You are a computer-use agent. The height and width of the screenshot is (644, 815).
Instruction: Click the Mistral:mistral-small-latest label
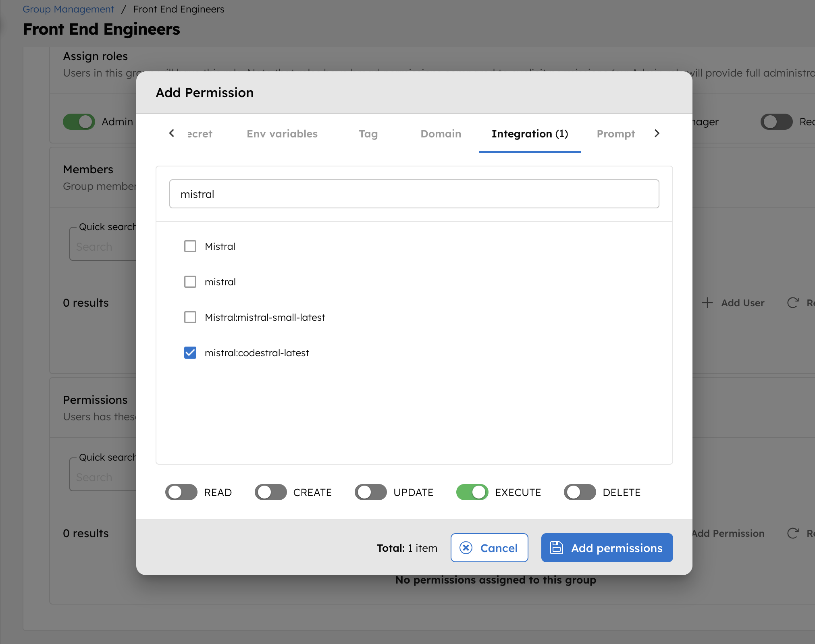pos(265,317)
